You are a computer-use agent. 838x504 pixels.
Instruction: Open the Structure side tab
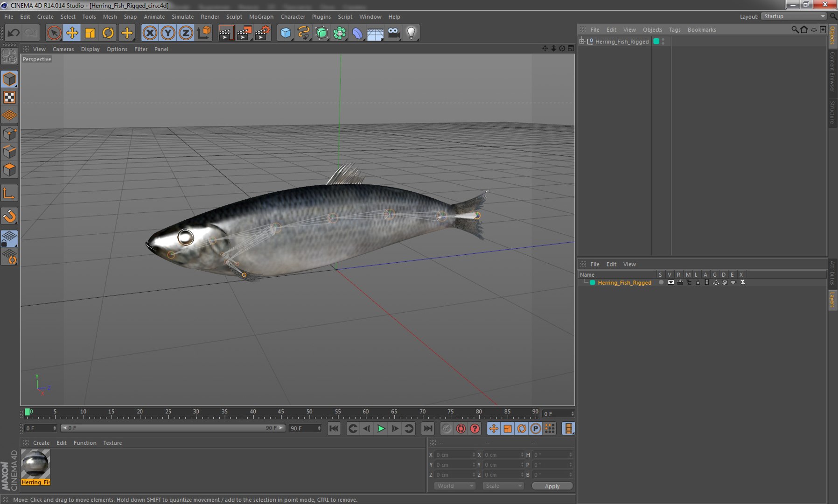(x=832, y=112)
